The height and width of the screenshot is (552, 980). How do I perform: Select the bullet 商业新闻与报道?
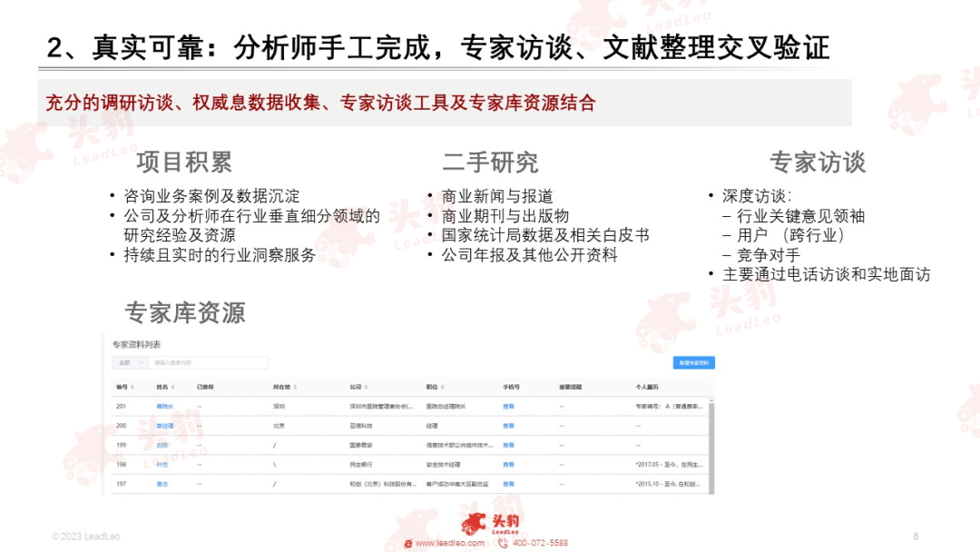(x=497, y=196)
